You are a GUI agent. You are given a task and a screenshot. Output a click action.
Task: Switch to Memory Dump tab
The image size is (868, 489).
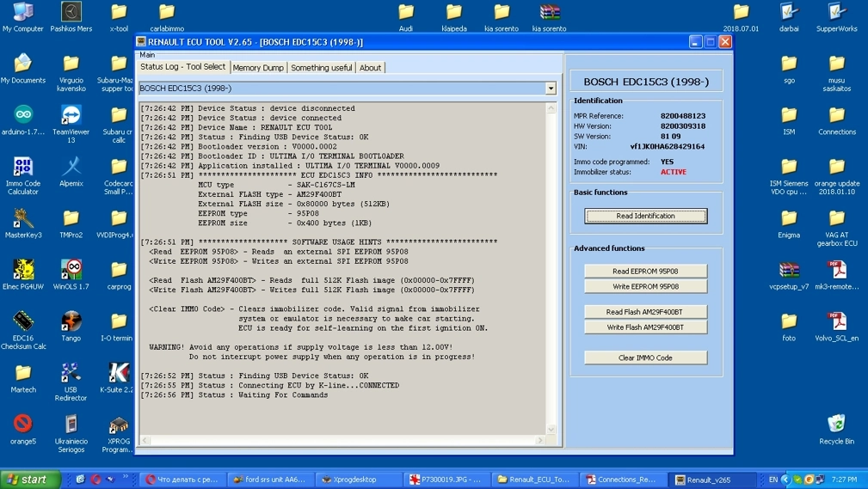pos(258,68)
